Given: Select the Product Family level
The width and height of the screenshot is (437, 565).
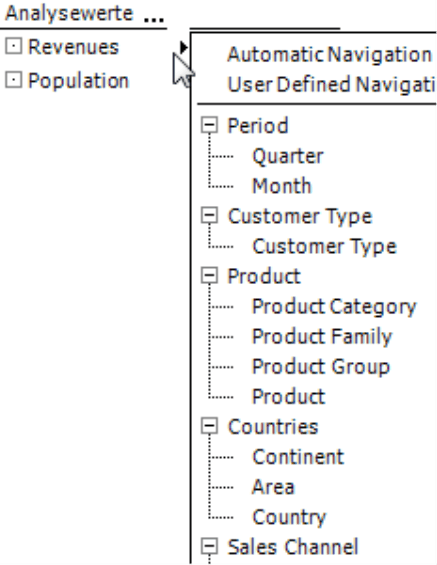Looking at the screenshot, I should (322, 337).
